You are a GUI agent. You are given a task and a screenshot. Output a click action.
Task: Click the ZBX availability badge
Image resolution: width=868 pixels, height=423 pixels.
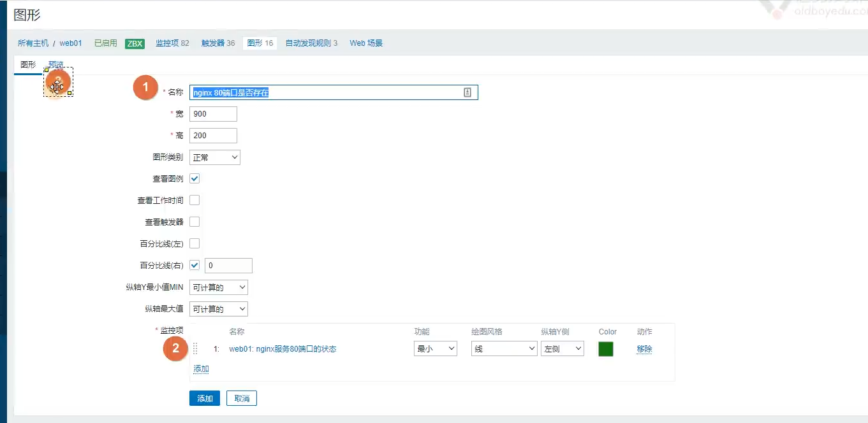135,43
